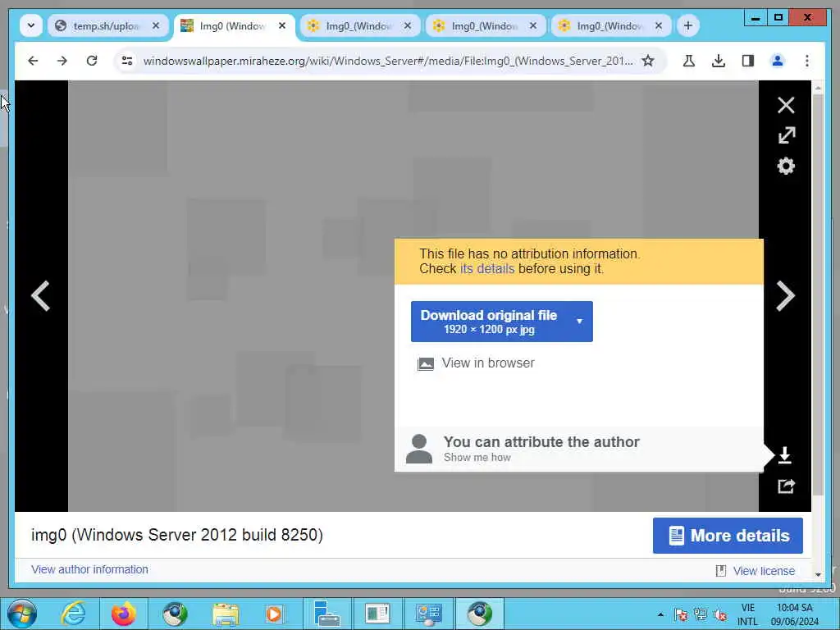Show hidden system tray icons arrow
The width and height of the screenshot is (840, 630).
(660, 614)
